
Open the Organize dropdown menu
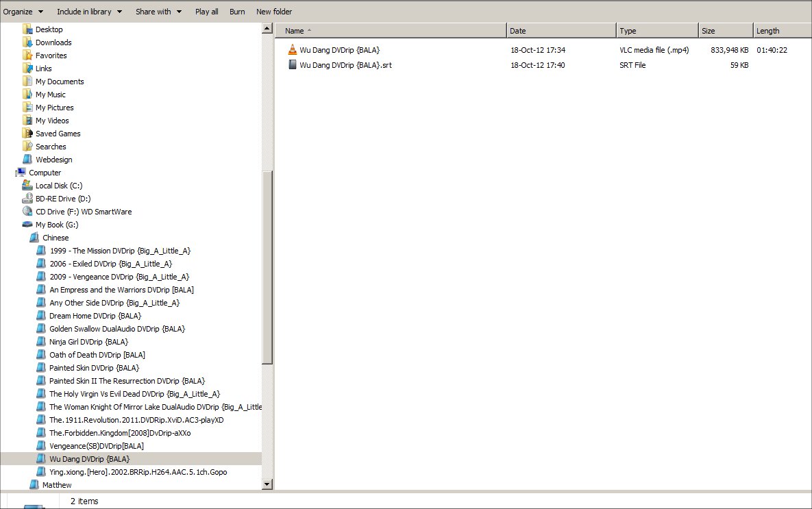23,12
